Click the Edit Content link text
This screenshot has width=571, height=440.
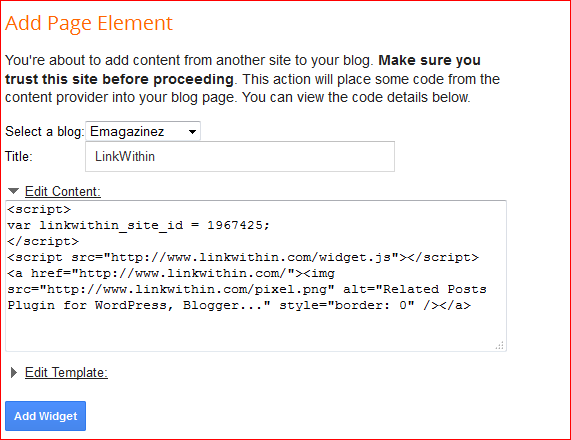[x=63, y=191]
